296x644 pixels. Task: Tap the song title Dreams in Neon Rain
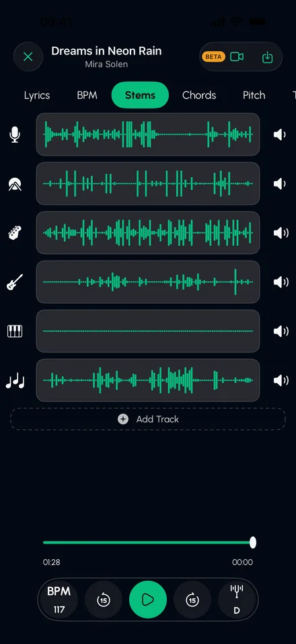[x=106, y=51]
